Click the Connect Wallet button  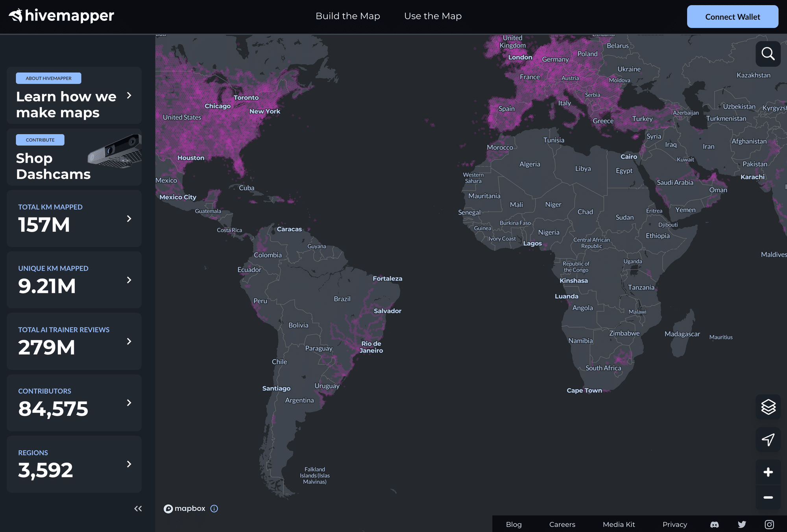point(733,17)
